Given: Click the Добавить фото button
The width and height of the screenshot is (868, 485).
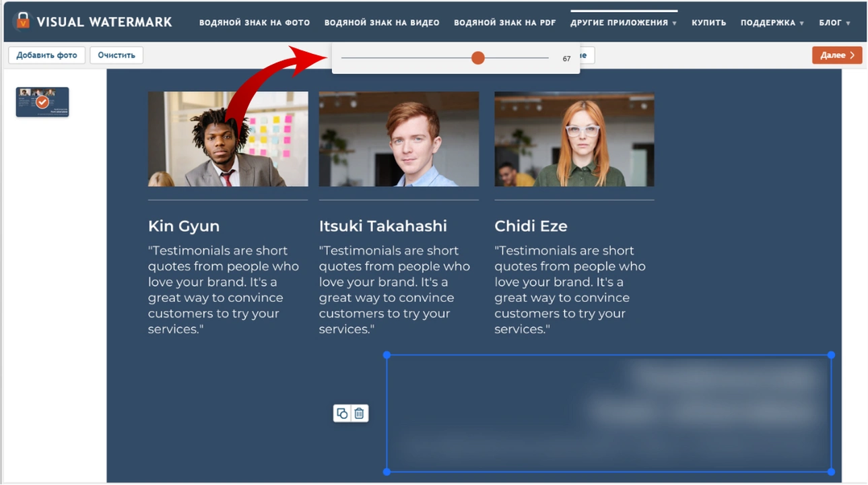Looking at the screenshot, I should click(x=47, y=55).
